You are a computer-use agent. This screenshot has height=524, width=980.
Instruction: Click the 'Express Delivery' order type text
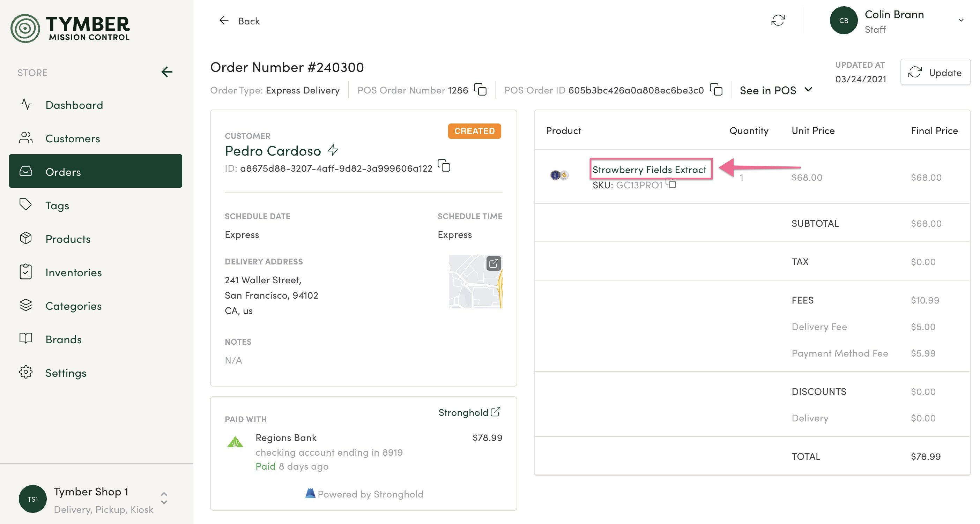pyautogui.click(x=303, y=90)
